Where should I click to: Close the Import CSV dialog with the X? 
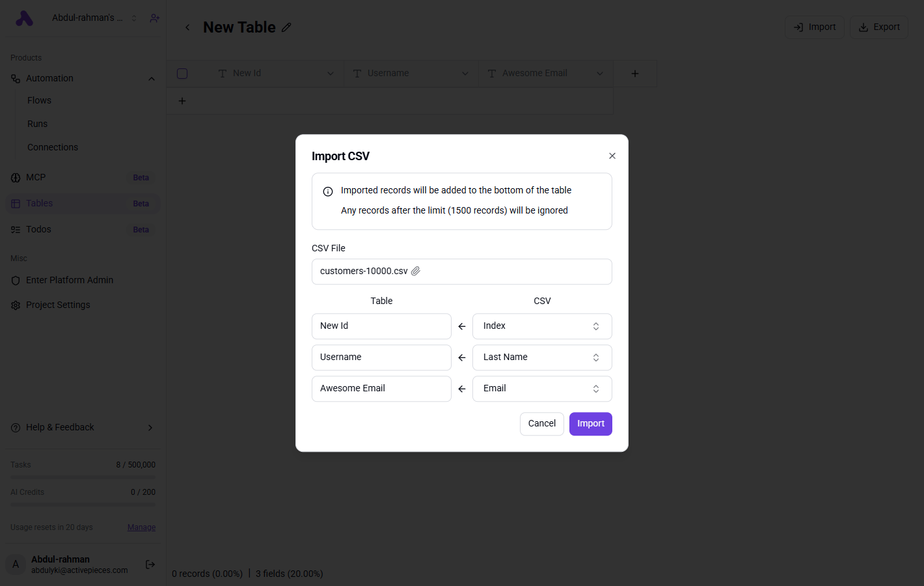[612, 156]
